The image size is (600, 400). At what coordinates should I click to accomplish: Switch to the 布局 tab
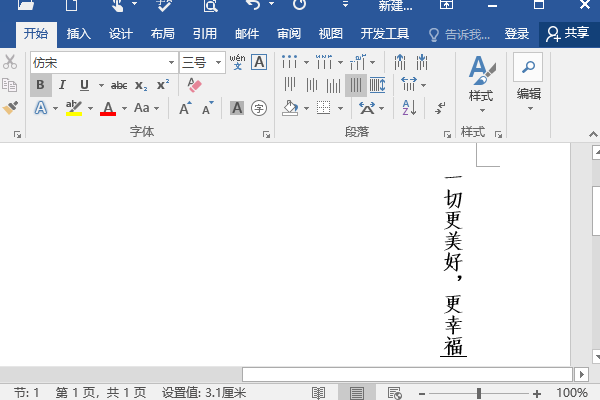163,34
